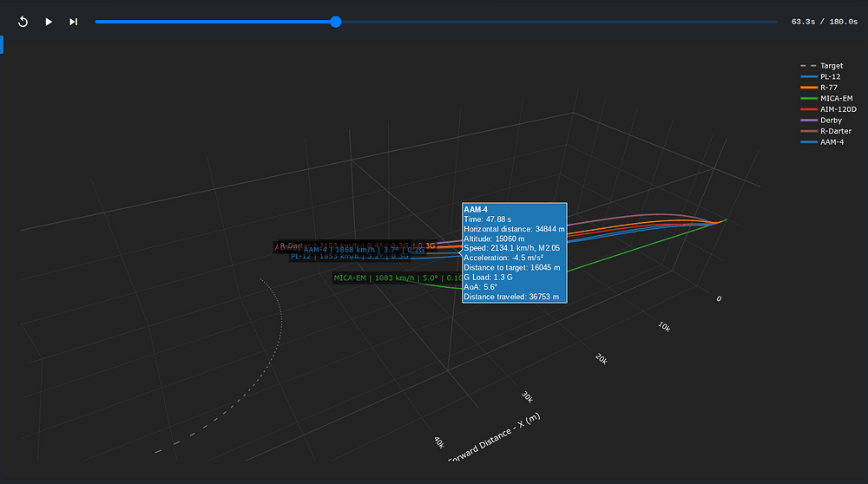
Task: Restart the simulation with the replay icon
Action: pos(23,22)
